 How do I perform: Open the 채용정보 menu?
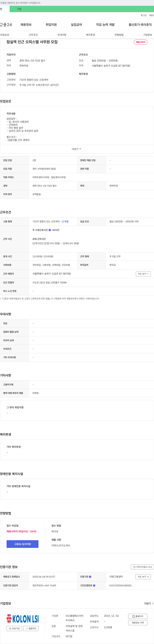[x=26, y=25]
